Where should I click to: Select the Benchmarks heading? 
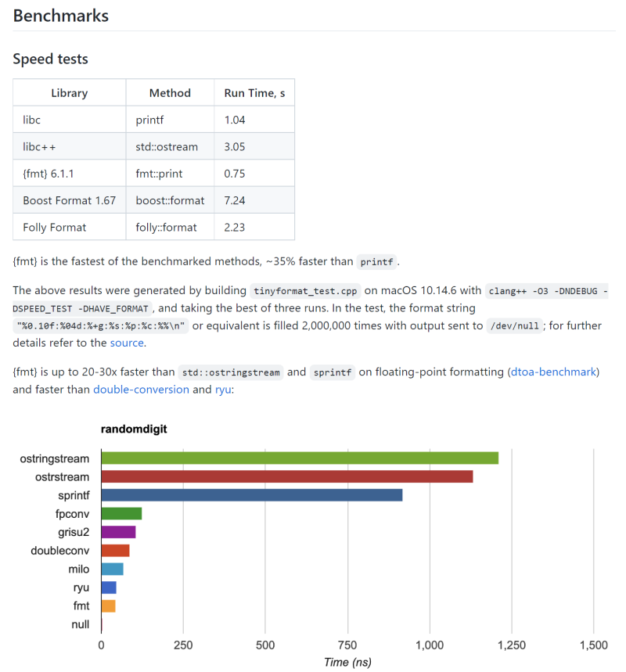(61, 16)
